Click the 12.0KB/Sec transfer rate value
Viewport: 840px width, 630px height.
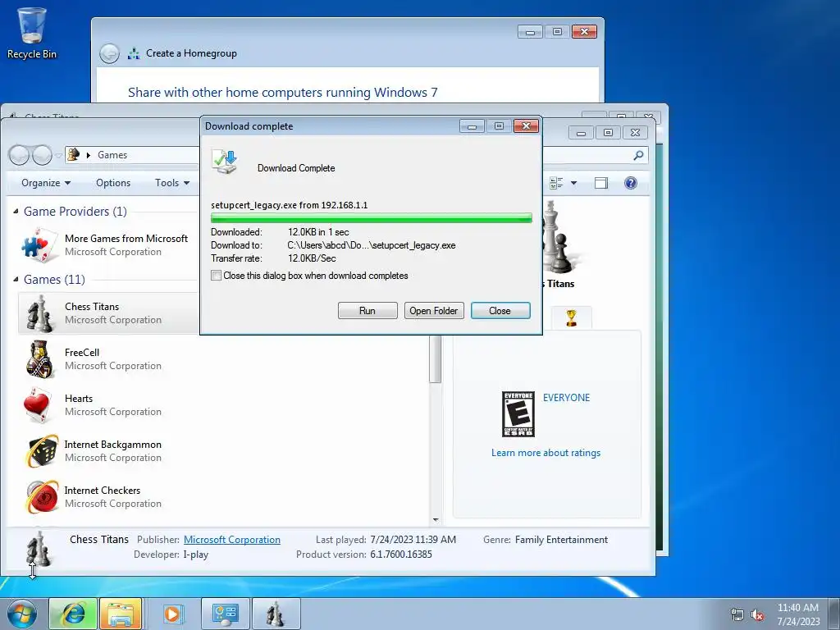[312, 258]
